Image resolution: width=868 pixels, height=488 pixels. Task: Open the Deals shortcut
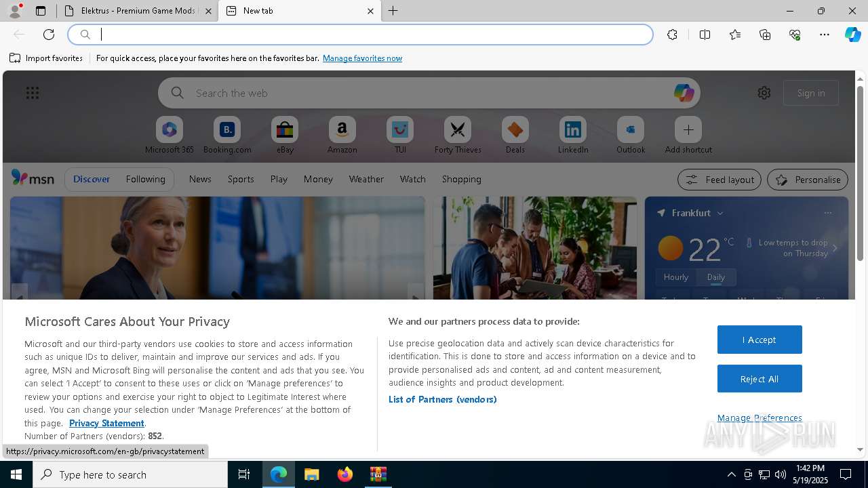click(x=515, y=135)
